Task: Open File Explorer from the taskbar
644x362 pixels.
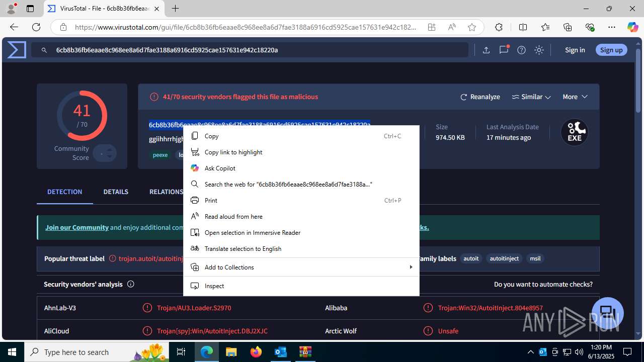Action: [x=231, y=352]
